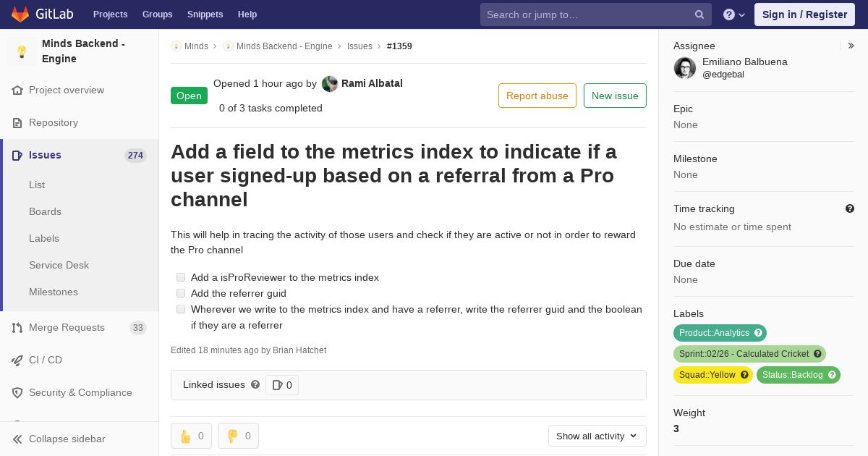868x456 pixels.
Task: Click the search magnifier icon
Action: pos(699,14)
